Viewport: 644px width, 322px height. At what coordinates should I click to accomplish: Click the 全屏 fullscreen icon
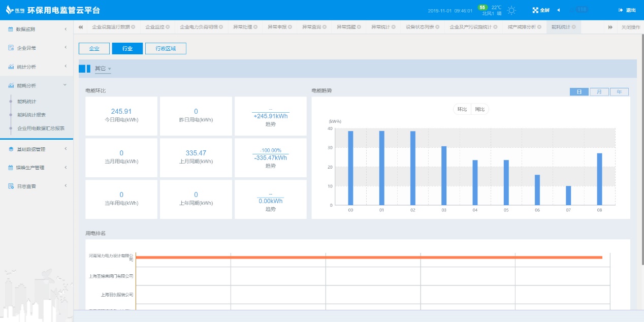535,10
